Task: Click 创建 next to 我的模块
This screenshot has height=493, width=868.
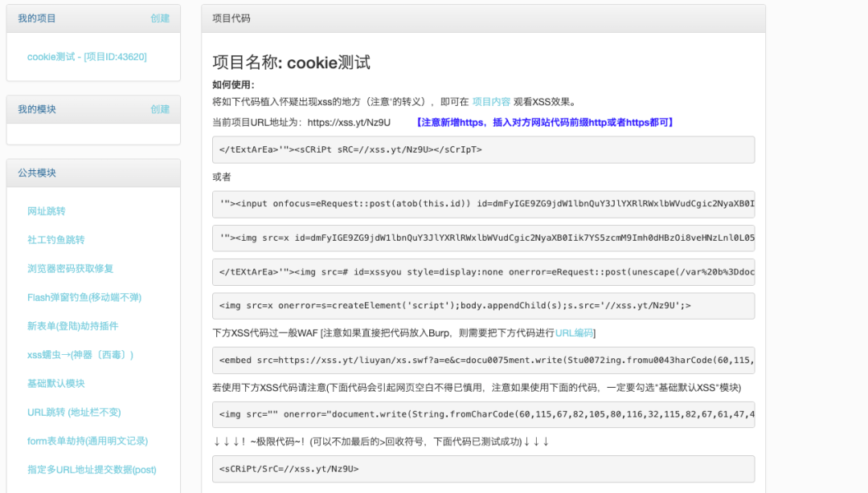Action: [160, 109]
